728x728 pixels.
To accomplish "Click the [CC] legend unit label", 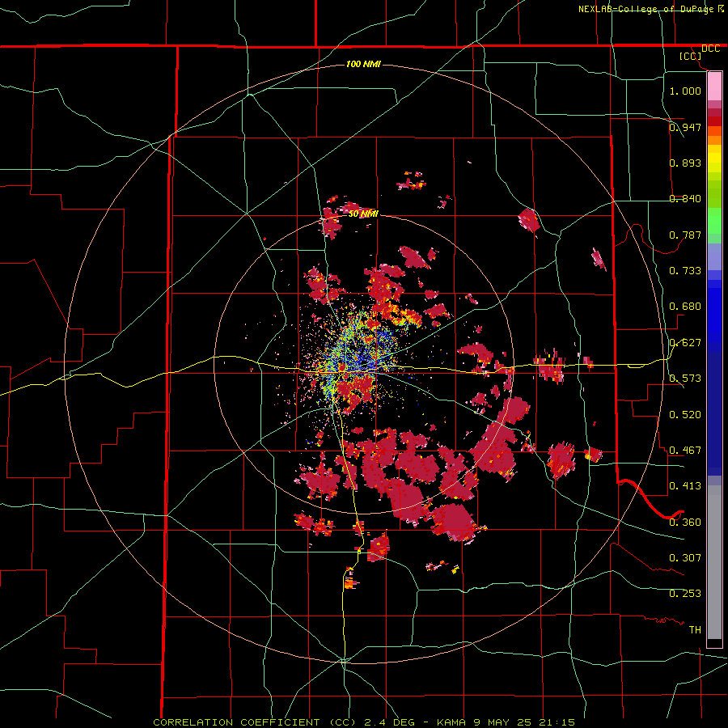I will click(691, 56).
